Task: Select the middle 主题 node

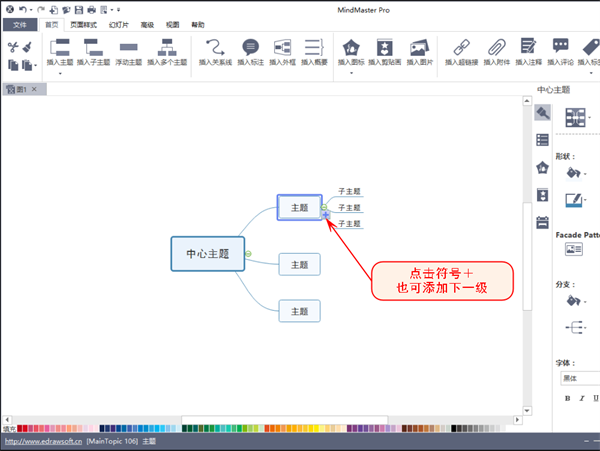Action: point(299,264)
